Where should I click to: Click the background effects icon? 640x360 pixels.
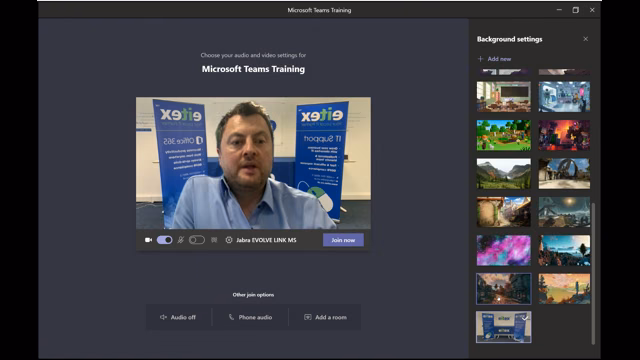[214, 240]
